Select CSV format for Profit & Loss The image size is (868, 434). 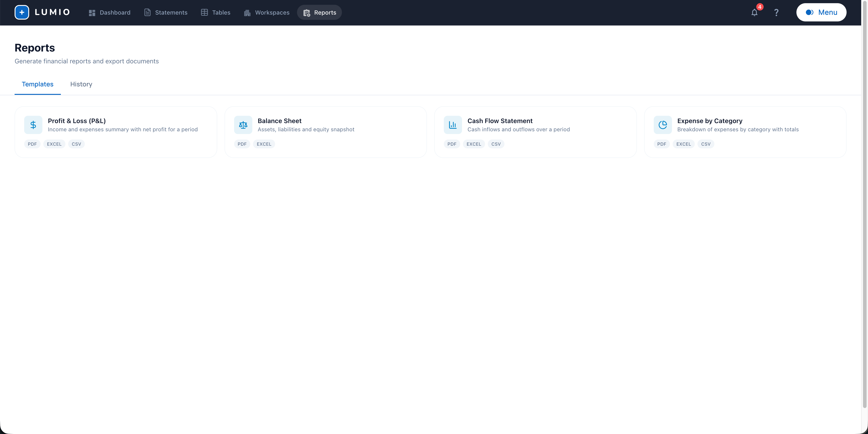click(77, 144)
